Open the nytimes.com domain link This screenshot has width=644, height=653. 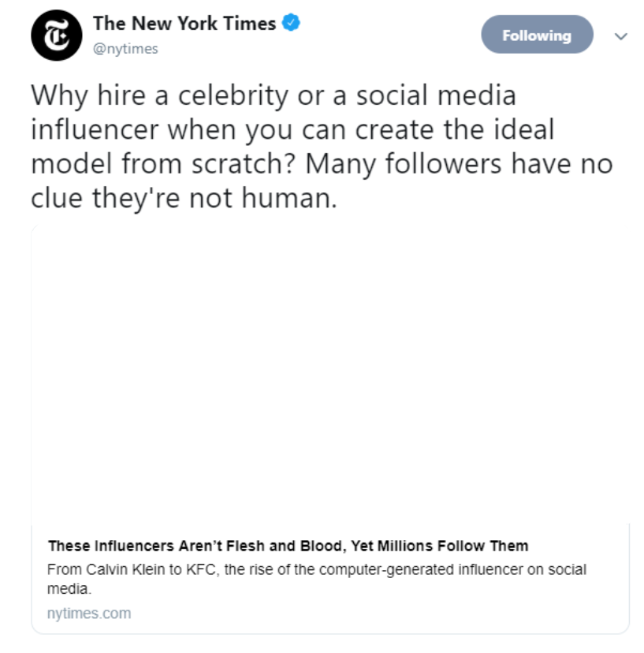click(x=89, y=613)
